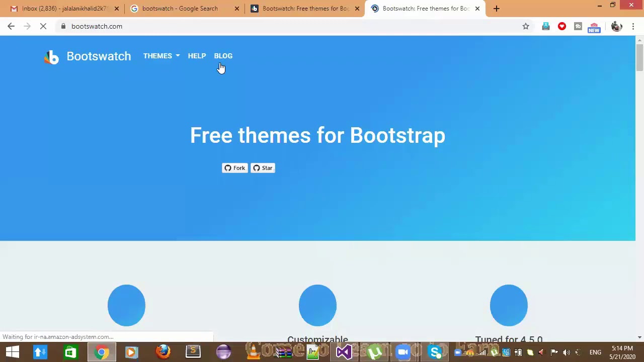Open Sublime Text from the taskbar
The width and height of the screenshot is (644, 362).
[193, 352]
